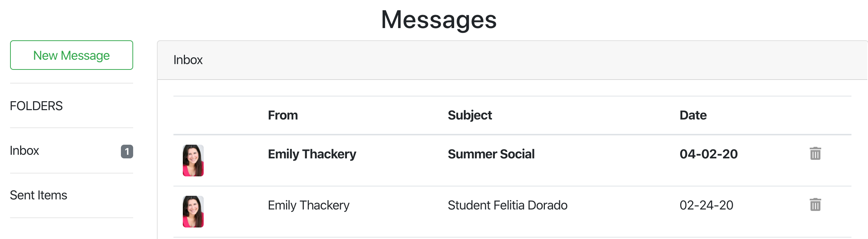The width and height of the screenshot is (868, 239).
Task: Open the Student Felitia Dorado subject
Action: click(507, 205)
